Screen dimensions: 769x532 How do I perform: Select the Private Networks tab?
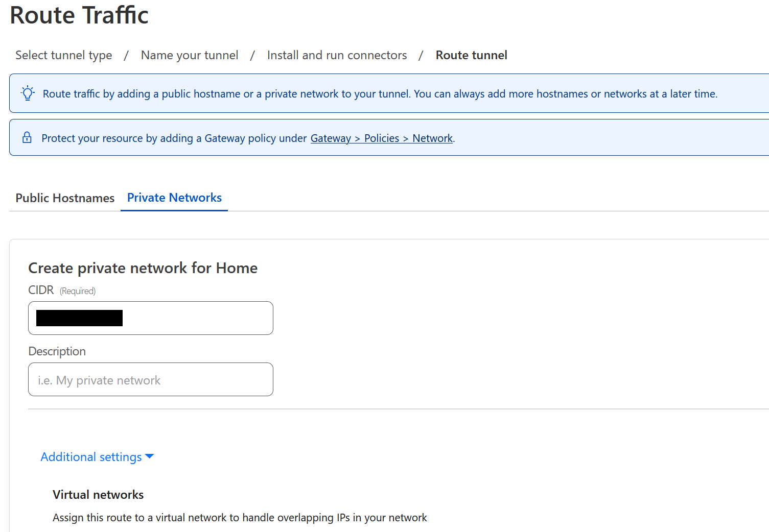point(174,198)
